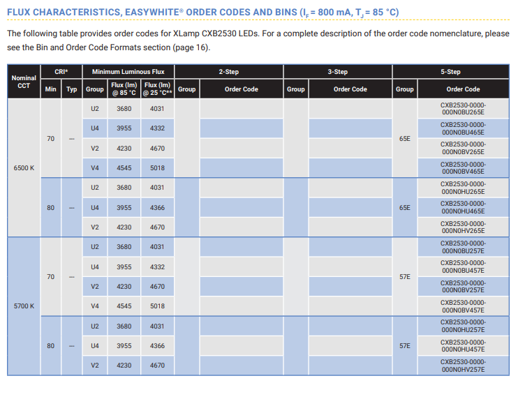Screen dimensions: 532x399
Task: Click 57E group for 5700 K CRI 80
Action: pyautogui.click(x=405, y=346)
